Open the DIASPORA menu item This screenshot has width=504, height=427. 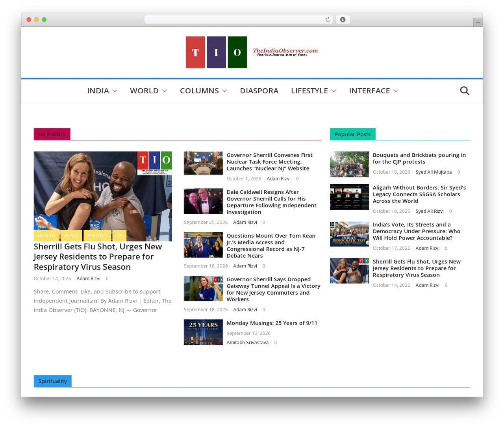pos(259,91)
